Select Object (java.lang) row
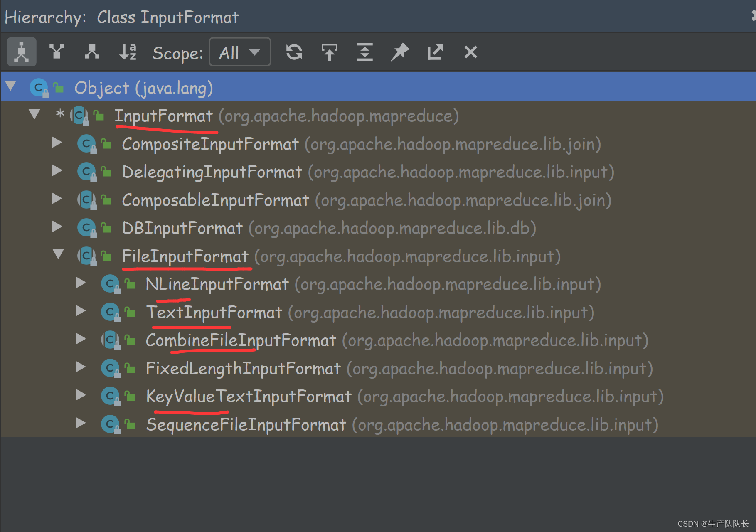 pyautogui.click(x=378, y=87)
